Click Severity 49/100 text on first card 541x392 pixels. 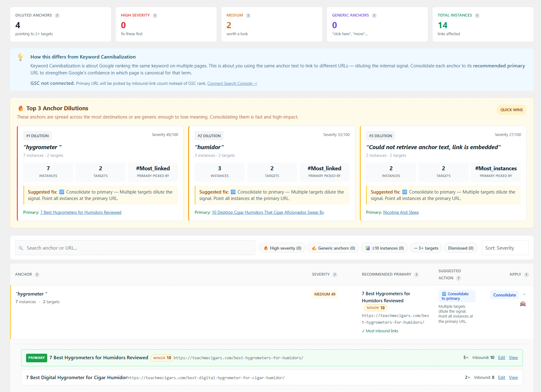pyautogui.click(x=165, y=135)
